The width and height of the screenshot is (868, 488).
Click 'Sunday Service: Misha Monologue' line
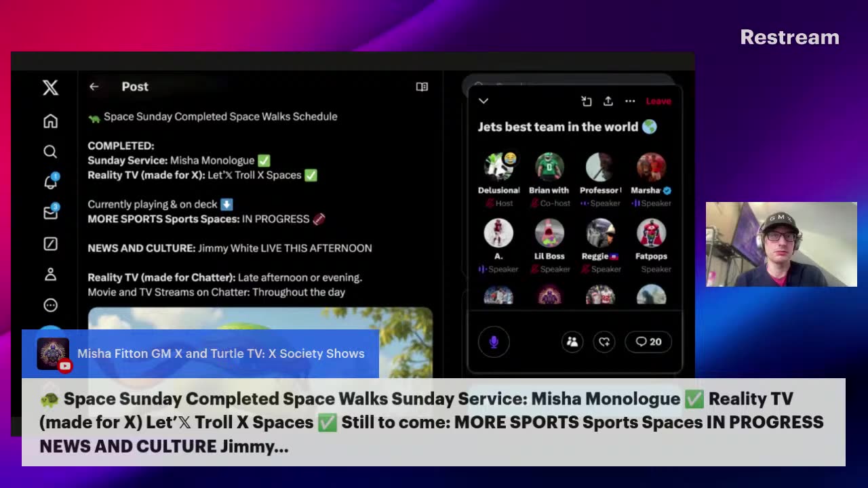pyautogui.click(x=179, y=161)
